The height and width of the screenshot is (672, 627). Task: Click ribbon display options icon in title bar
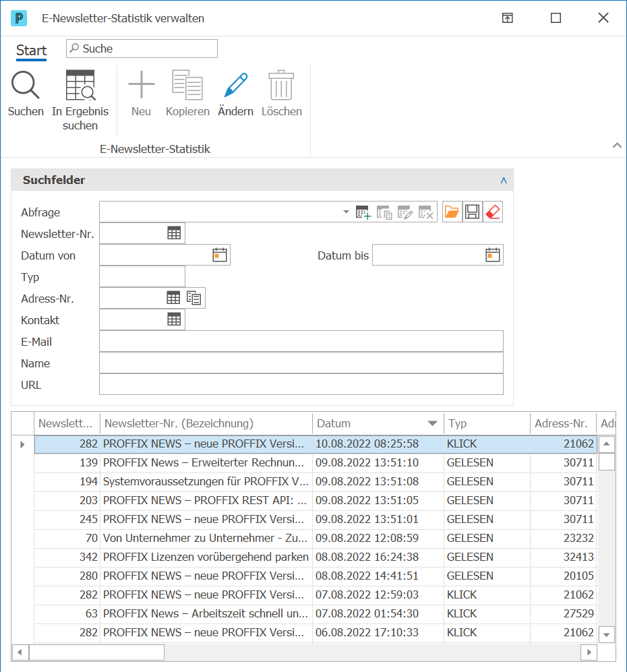pos(508,18)
